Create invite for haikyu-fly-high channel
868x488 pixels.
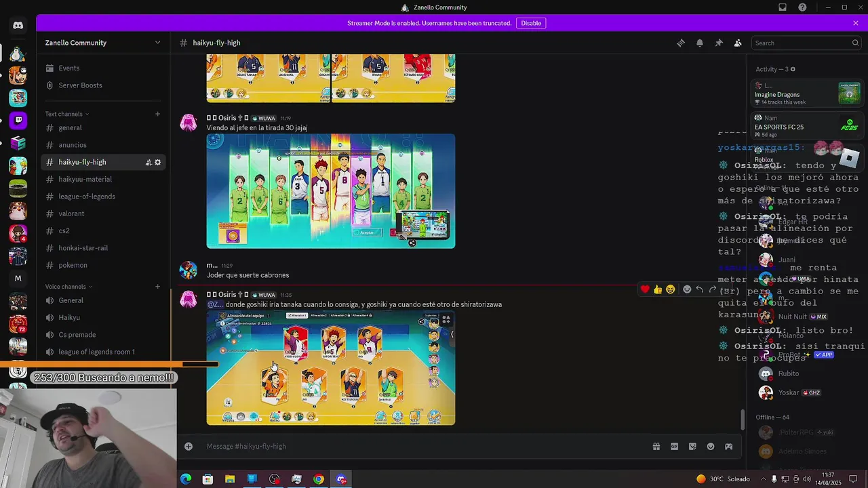(149, 162)
